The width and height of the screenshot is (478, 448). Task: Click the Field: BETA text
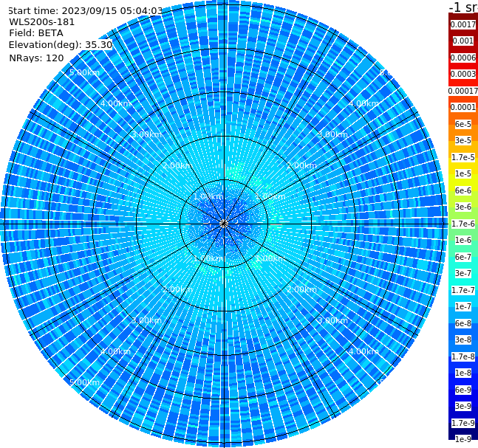coord(36,33)
